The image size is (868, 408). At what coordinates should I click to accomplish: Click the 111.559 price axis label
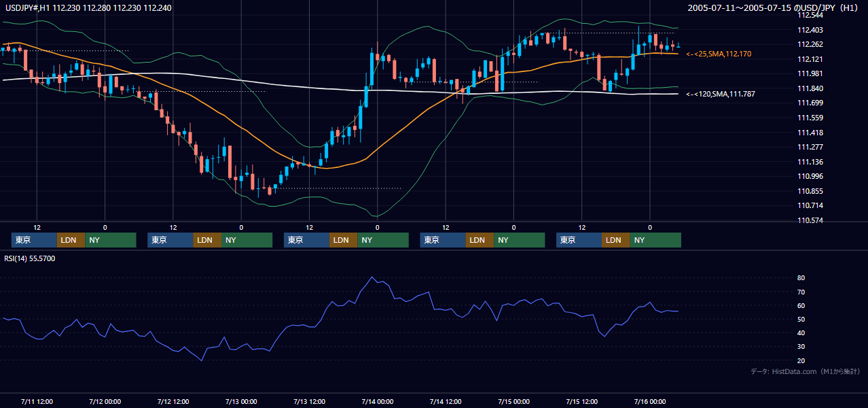coord(810,118)
